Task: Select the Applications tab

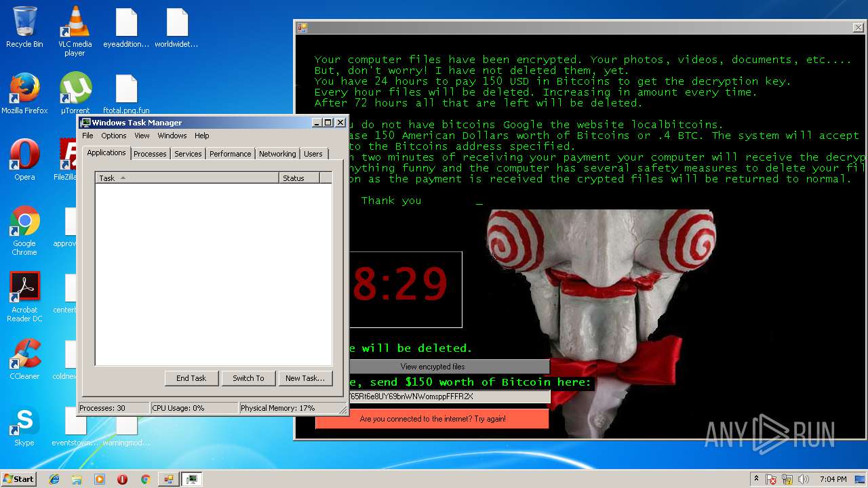Action: coord(106,153)
